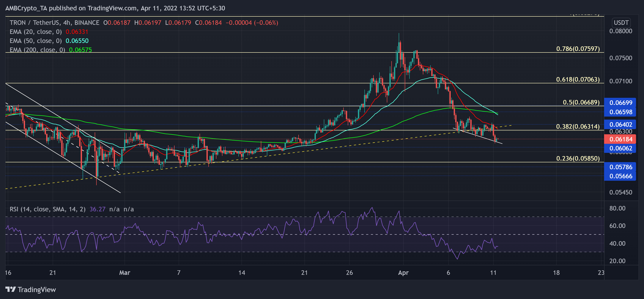Click the 0.618 Fibonacci level label
The height and width of the screenshot is (299, 644).
578,80
